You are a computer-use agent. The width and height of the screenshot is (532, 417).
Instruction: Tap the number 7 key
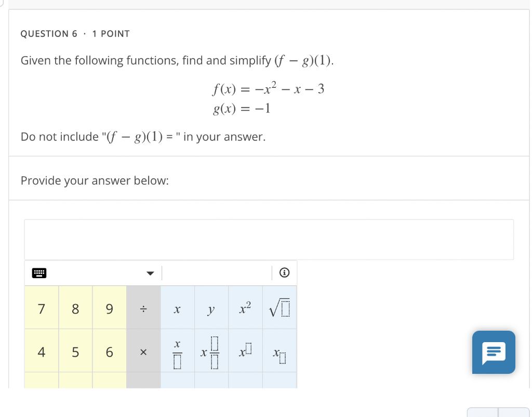coord(42,308)
